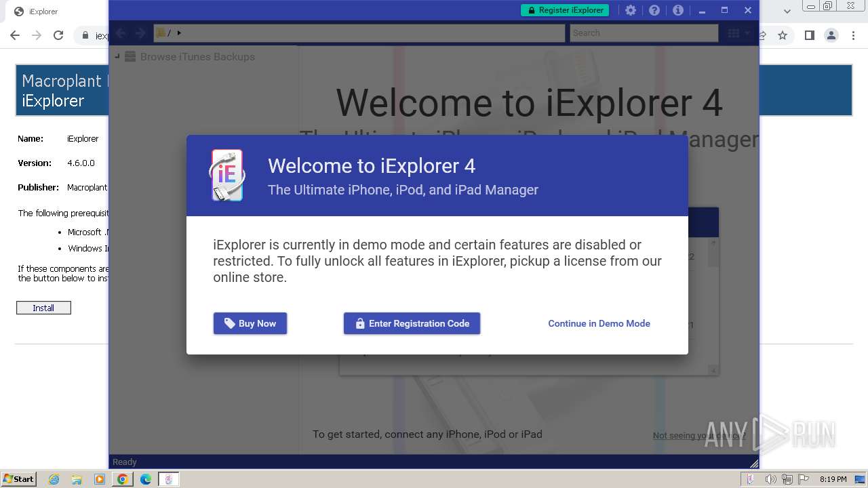The image size is (868, 488).
Task: Close the iExplorer window
Action: click(x=748, y=10)
